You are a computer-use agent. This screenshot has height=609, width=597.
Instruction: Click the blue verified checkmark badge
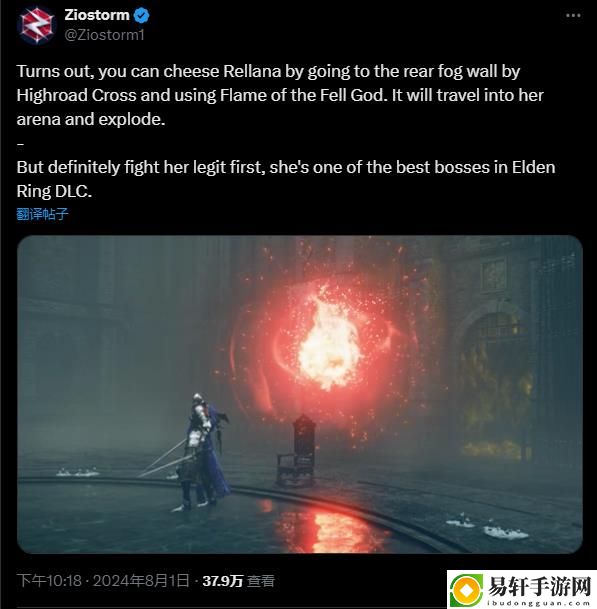[142, 16]
